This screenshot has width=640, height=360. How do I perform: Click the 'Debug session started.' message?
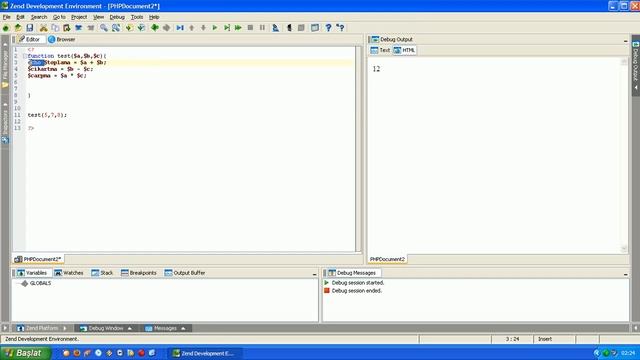pyautogui.click(x=358, y=283)
